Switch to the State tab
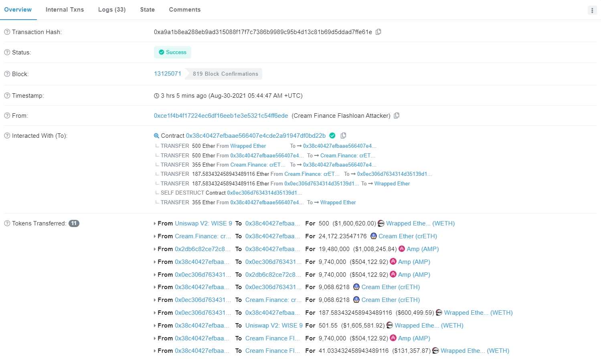The width and height of the screenshot is (601, 364). pyautogui.click(x=147, y=10)
